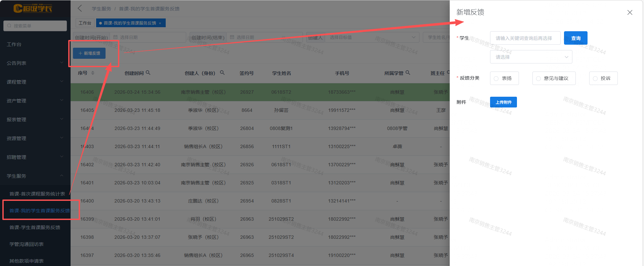Click search icon beside 创建时间 column header

(x=148, y=73)
